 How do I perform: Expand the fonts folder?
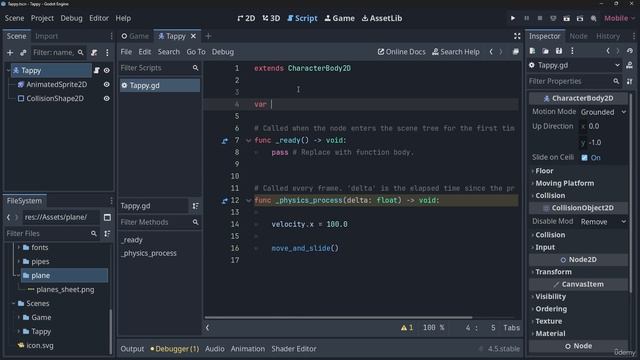point(18,247)
